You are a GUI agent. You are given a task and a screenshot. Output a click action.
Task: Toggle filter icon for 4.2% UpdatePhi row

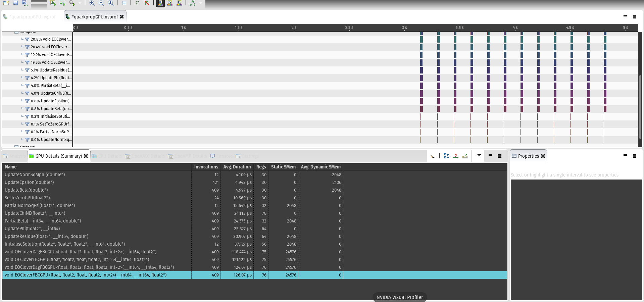[27, 78]
